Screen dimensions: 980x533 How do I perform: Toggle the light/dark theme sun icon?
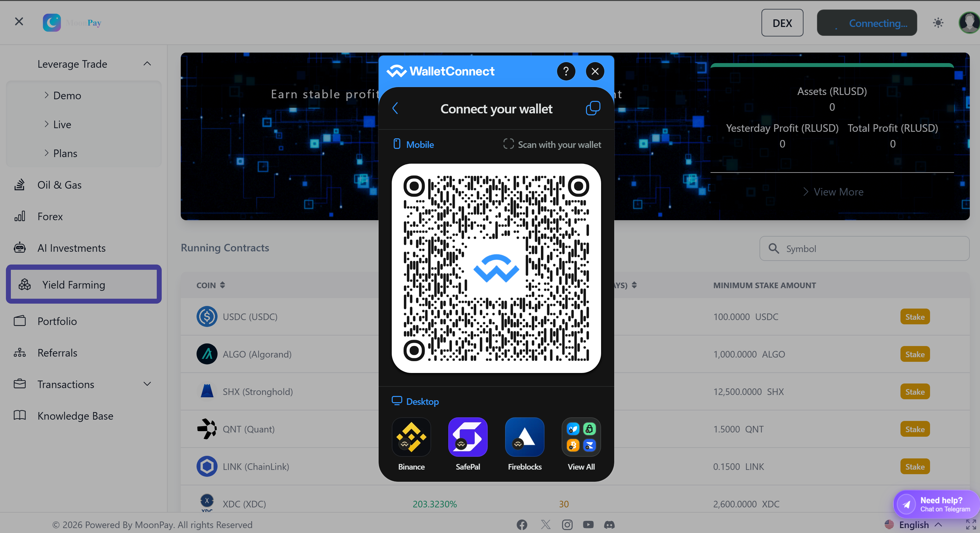pos(938,23)
